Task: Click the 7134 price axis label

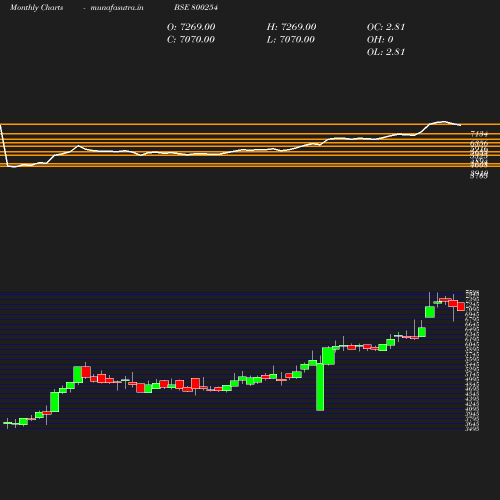Action: tap(479, 134)
